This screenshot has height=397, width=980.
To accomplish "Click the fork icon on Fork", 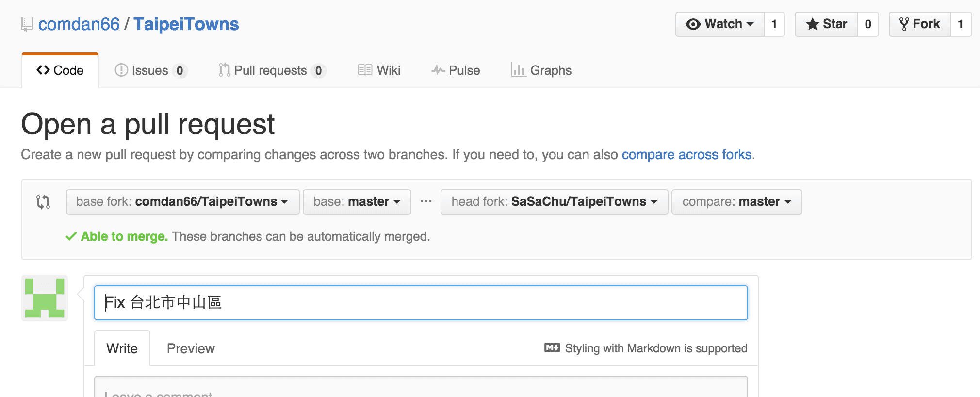I will 904,24.
